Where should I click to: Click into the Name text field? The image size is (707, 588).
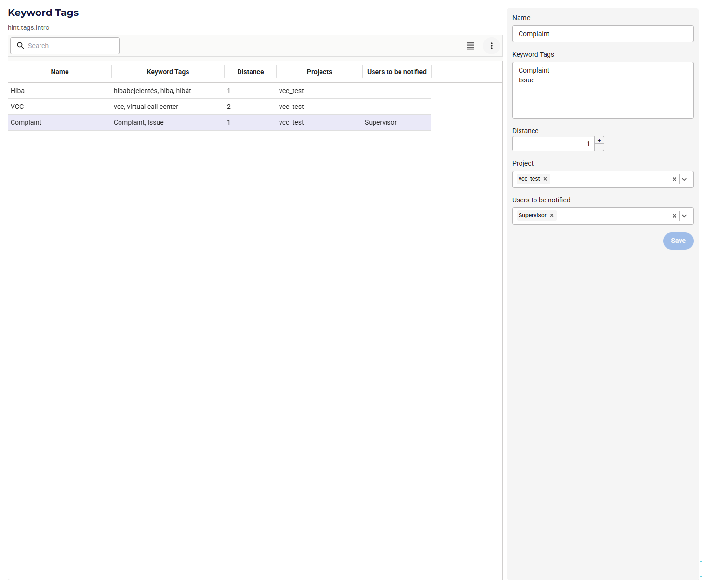[x=602, y=34]
